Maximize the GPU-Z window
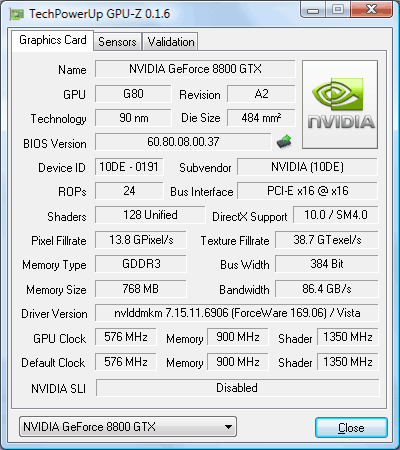 338,10
